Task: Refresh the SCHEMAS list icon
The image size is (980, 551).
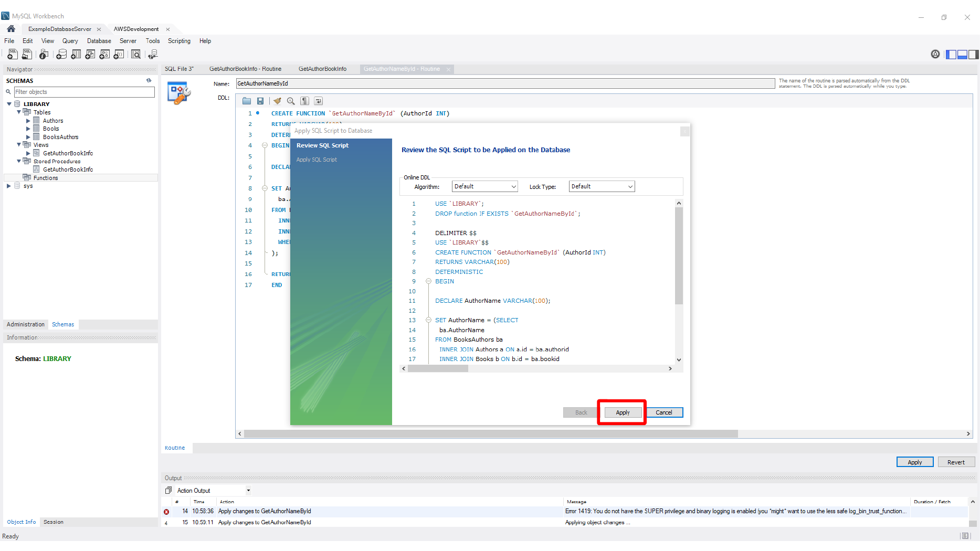Action: 149,80
